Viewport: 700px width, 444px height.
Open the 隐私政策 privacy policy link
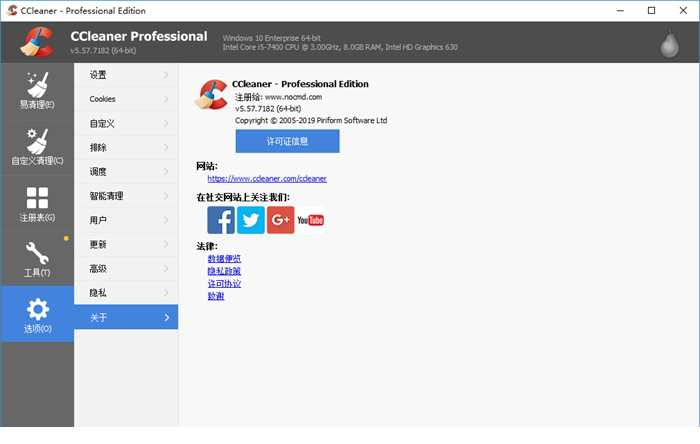click(x=224, y=271)
